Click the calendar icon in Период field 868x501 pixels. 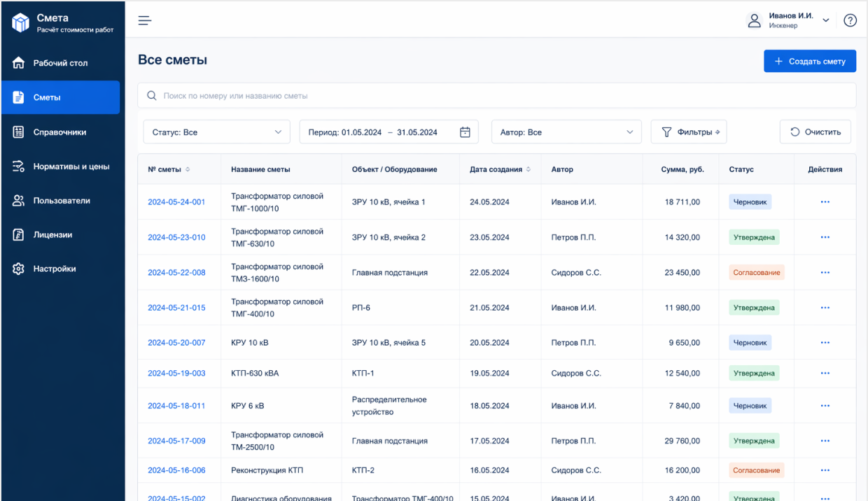pyautogui.click(x=465, y=132)
